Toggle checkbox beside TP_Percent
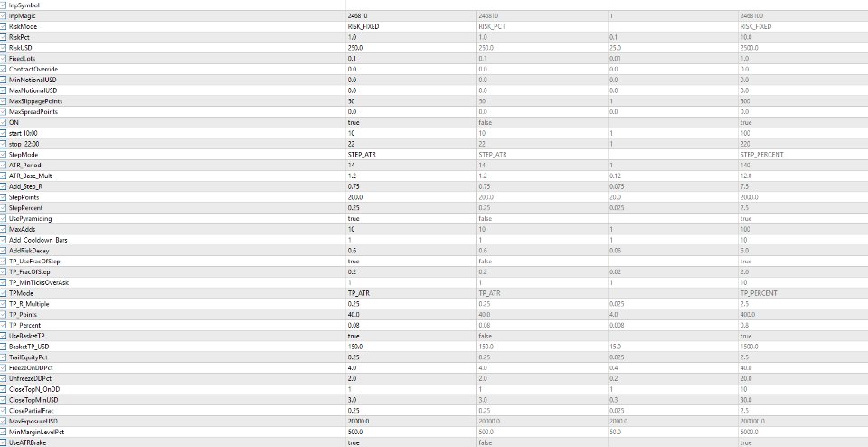Screen dimensions: 868x447 (4, 325)
